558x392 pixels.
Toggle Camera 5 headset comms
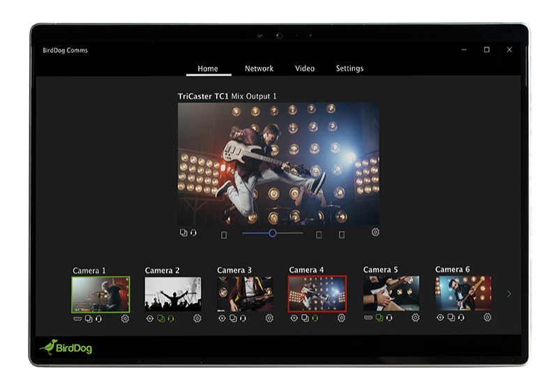[x=389, y=317]
